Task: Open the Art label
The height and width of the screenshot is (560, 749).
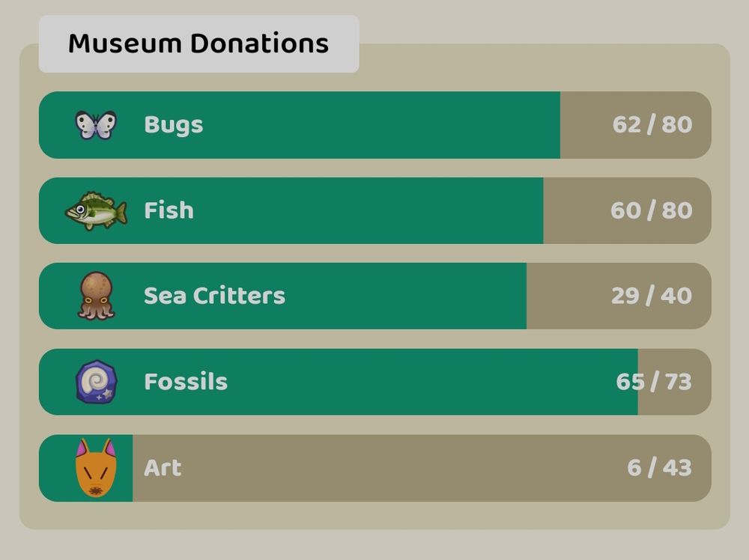Action: 163,468
